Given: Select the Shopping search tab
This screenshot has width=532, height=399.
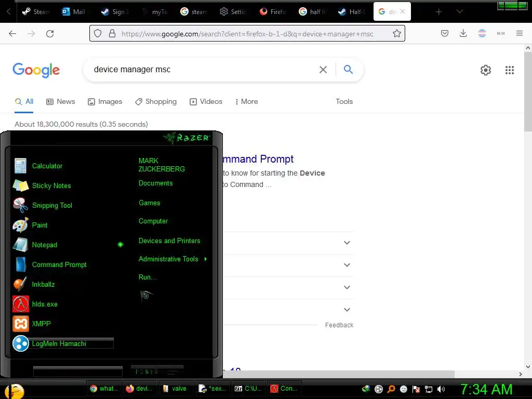Looking at the screenshot, I should (156, 101).
